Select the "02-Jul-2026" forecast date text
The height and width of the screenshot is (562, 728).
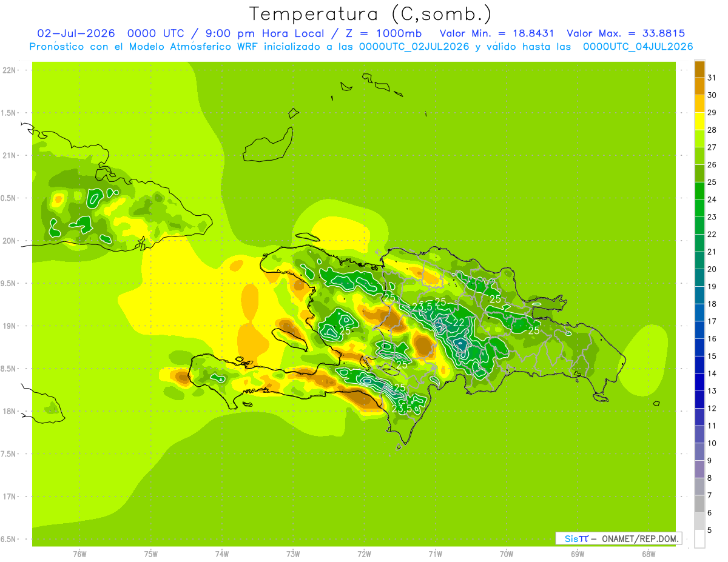(76, 33)
